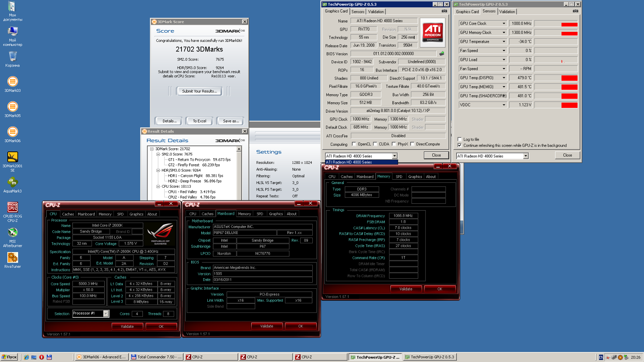This screenshot has width=644, height=362.
Task: Uncheck Continue refreshing this screen in background
Action: point(460,145)
